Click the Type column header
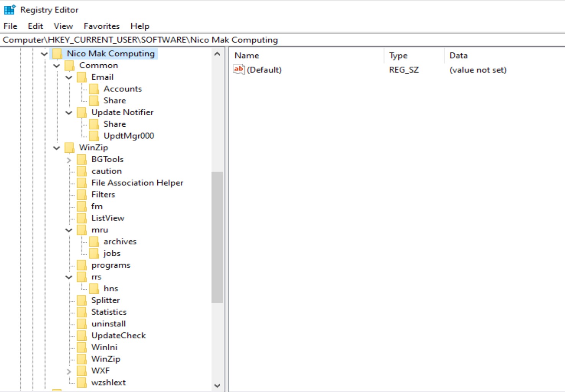Screen dimensions: 565x392 pos(398,55)
